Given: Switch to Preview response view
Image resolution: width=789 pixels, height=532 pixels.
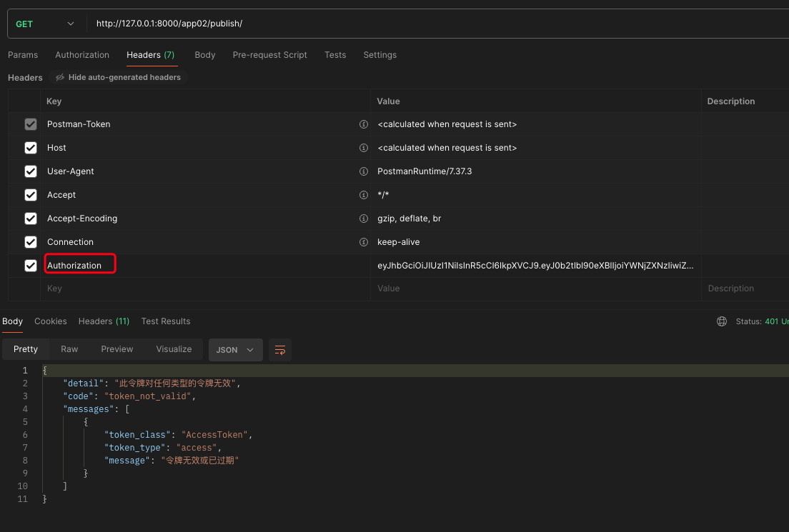Looking at the screenshot, I should coord(116,349).
